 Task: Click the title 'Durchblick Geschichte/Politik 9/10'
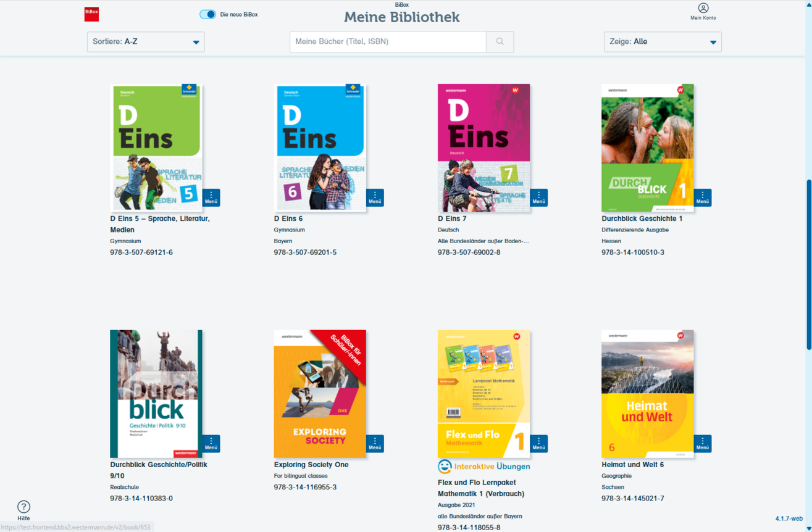coord(159,470)
